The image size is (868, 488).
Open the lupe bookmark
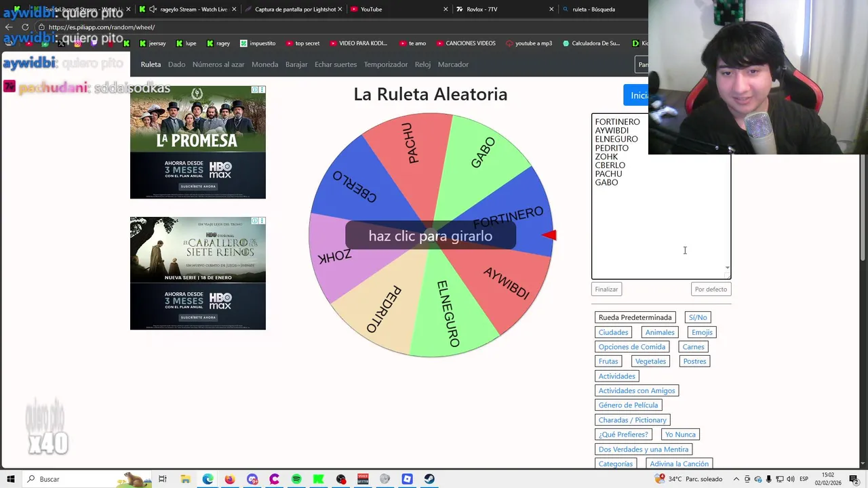186,43
